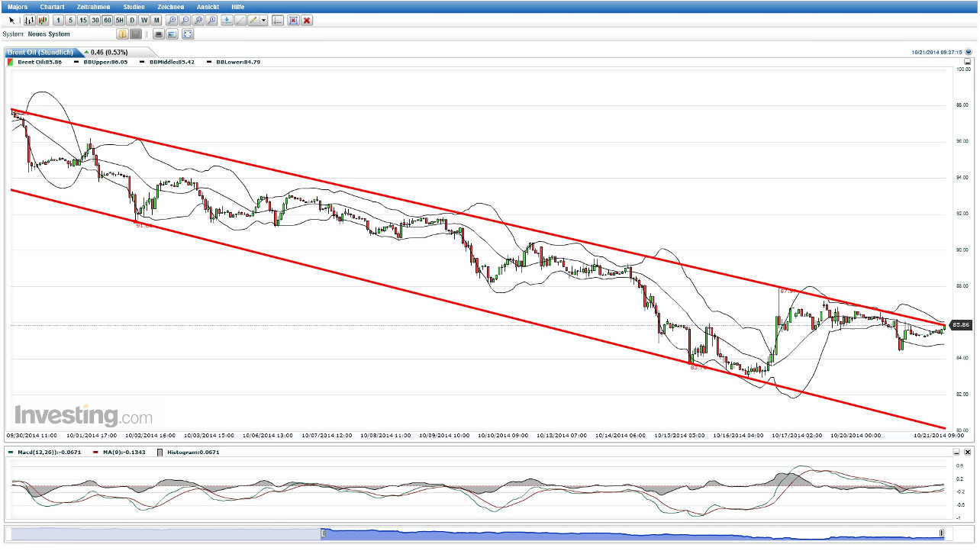The height and width of the screenshot is (551, 980).
Task: Switch to the candlestick chart type icon
Action: click(x=42, y=20)
